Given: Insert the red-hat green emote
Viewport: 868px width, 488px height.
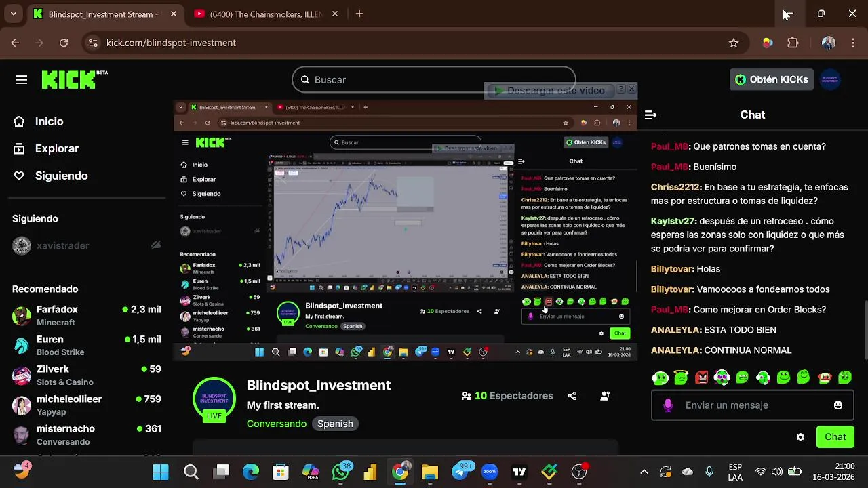Looking at the screenshot, I should (825, 378).
